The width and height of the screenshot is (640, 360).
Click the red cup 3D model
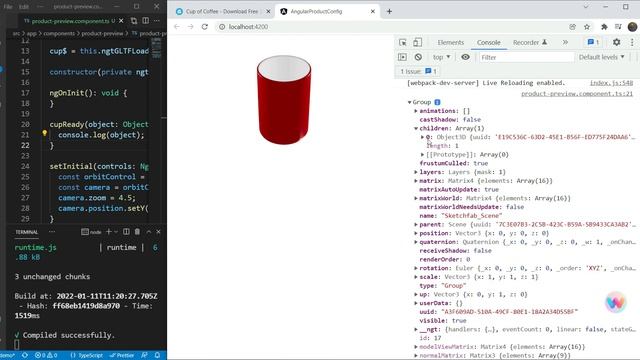pyautogui.click(x=284, y=100)
